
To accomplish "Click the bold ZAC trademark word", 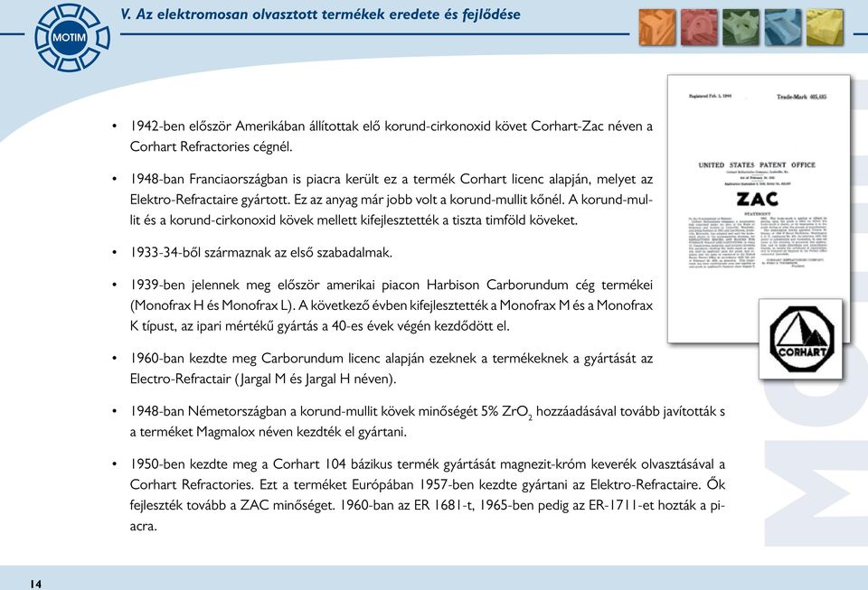I will click(757, 199).
